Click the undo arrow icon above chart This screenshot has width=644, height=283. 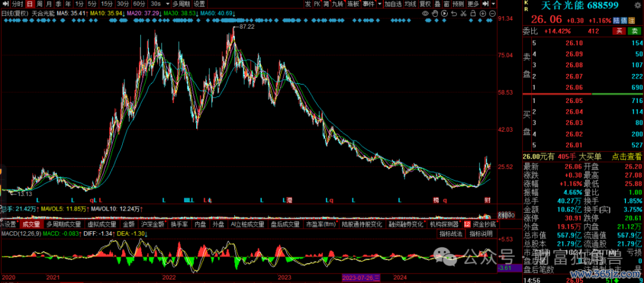point(454,14)
